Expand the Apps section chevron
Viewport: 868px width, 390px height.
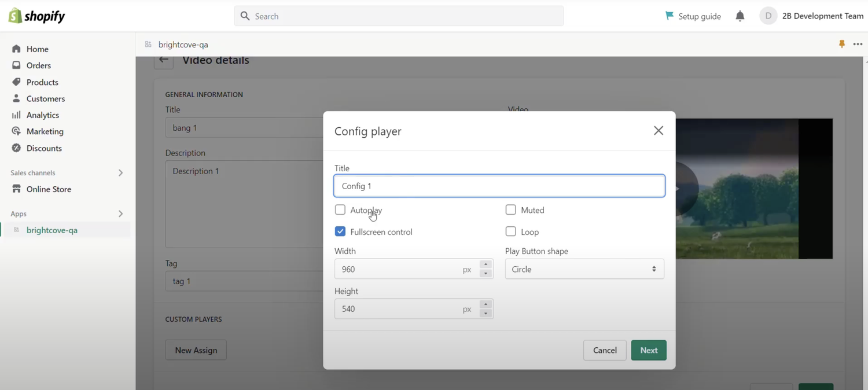(120, 214)
